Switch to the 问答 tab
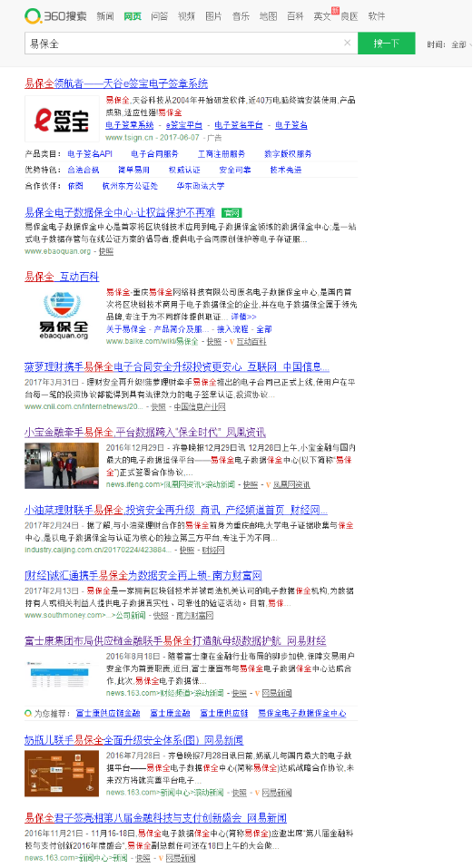Viewport: 473px width, 868px height. (160, 16)
